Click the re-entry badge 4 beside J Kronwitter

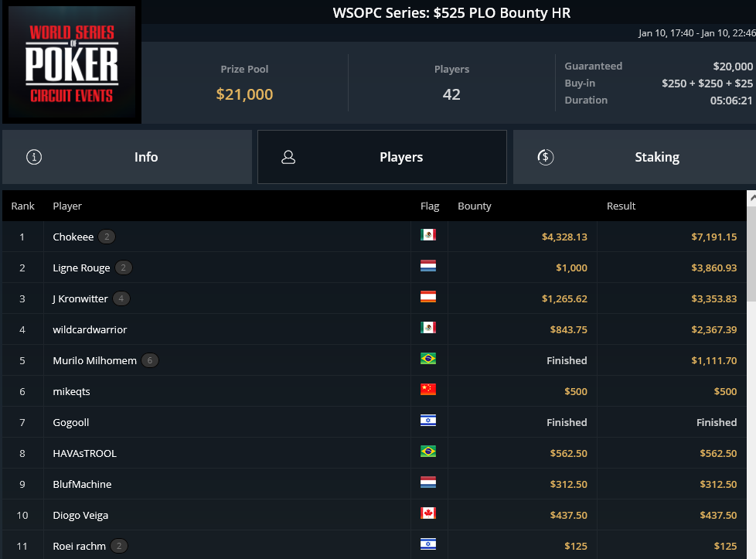tap(121, 298)
